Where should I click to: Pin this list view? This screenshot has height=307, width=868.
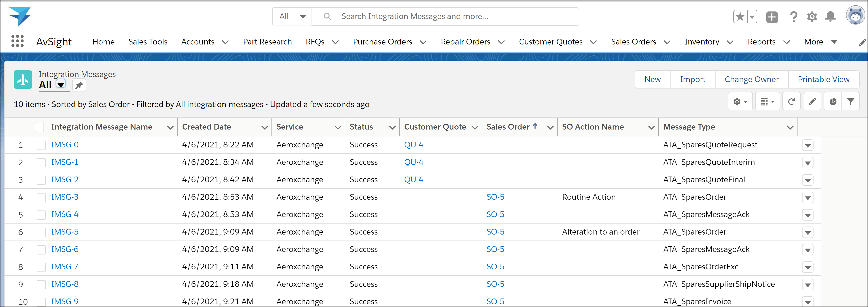79,85
